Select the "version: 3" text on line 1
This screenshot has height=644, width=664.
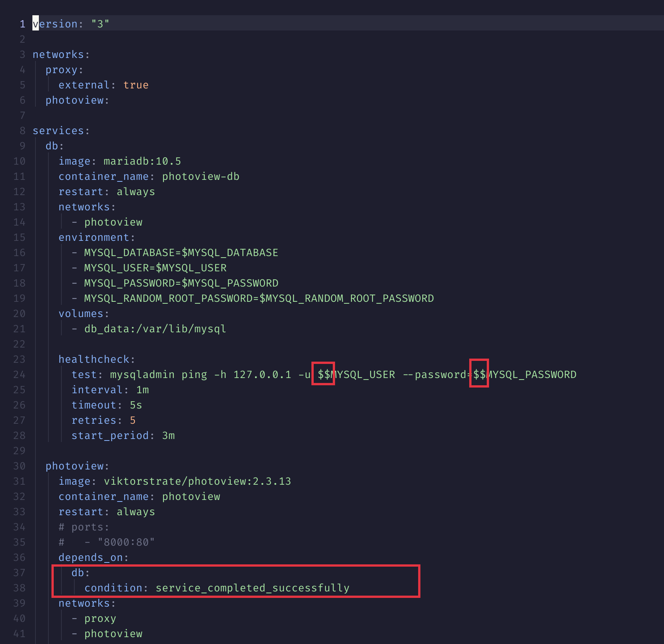coord(71,24)
